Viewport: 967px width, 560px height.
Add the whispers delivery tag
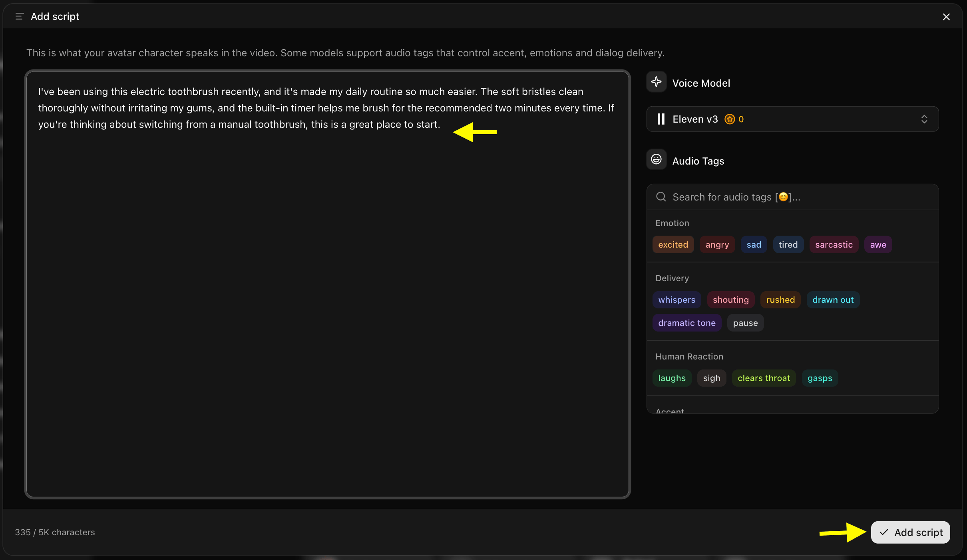[x=677, y=300]
